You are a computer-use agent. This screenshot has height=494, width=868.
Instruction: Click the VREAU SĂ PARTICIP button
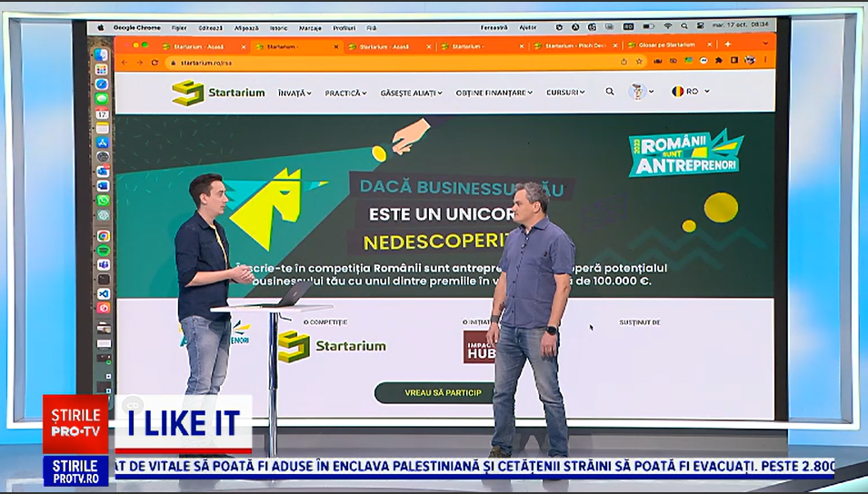443,393
